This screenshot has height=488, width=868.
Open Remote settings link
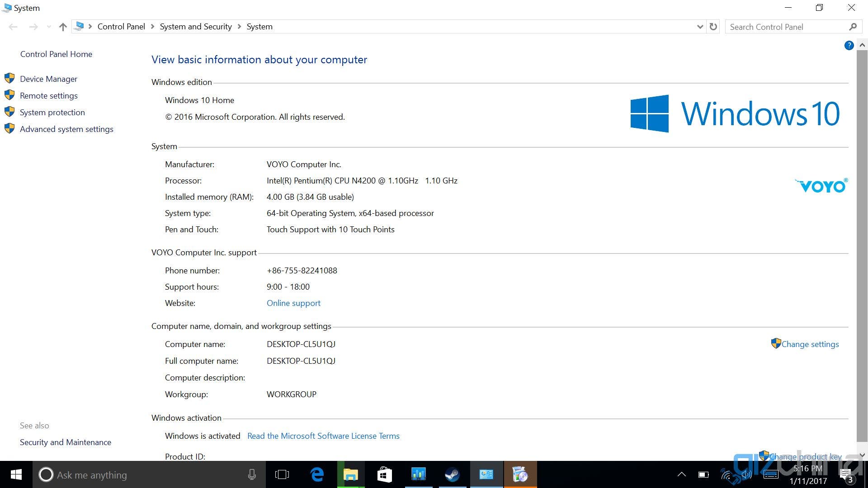point(49,96)
